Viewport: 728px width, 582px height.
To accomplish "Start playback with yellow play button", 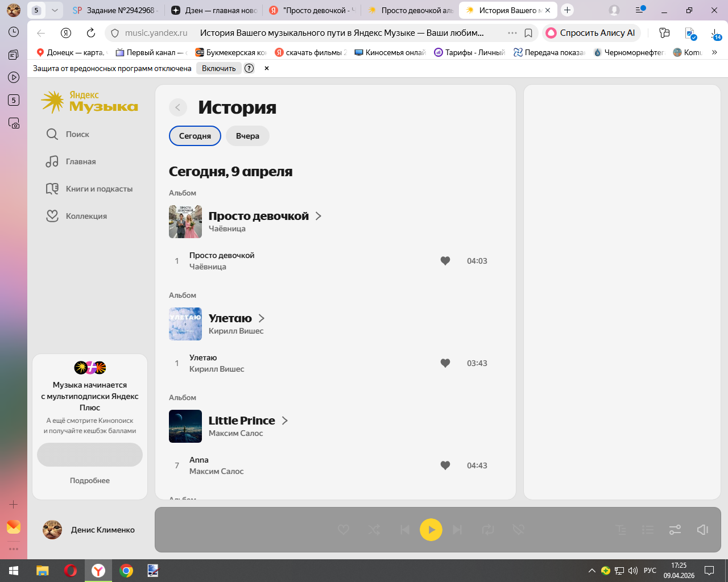I will [431, 530].
